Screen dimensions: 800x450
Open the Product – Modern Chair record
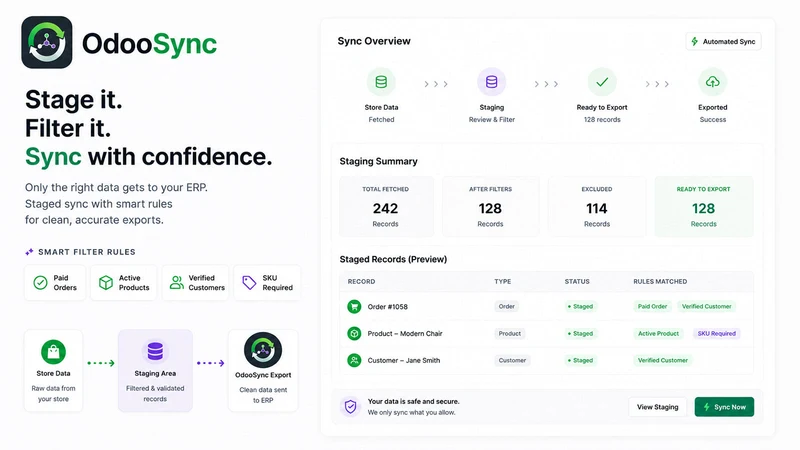[546, 334]
